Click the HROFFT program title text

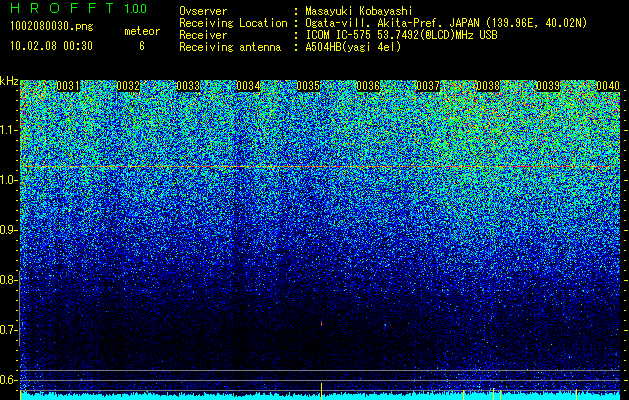tap(62, 8)
